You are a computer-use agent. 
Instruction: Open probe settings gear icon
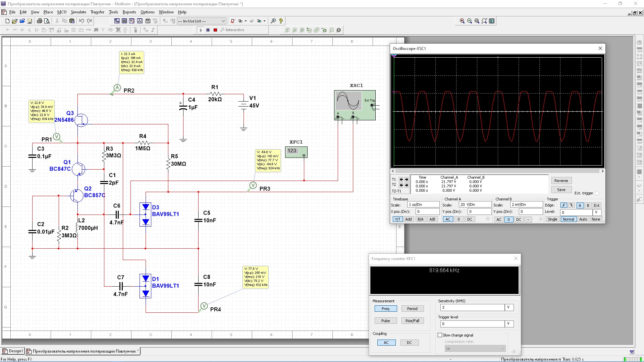[x=339, y=30]
